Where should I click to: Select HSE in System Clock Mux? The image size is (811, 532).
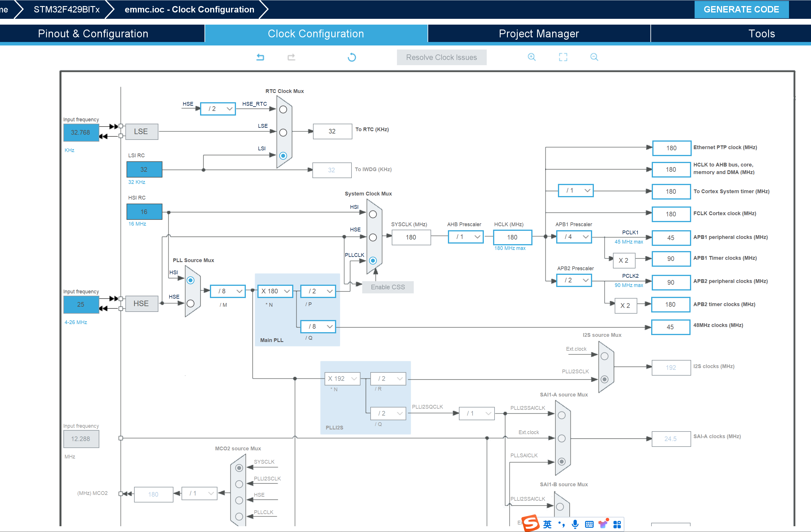point(373,237)
